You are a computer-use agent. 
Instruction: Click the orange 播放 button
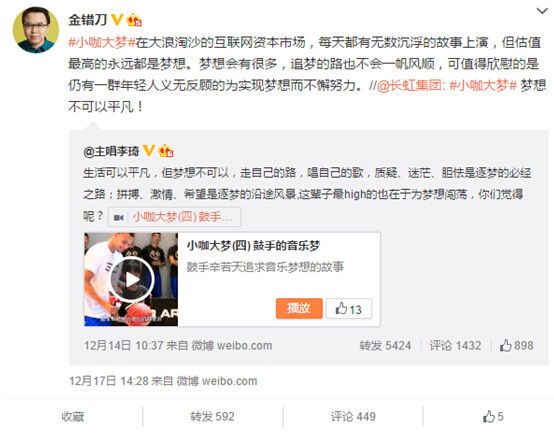point(299,308)
